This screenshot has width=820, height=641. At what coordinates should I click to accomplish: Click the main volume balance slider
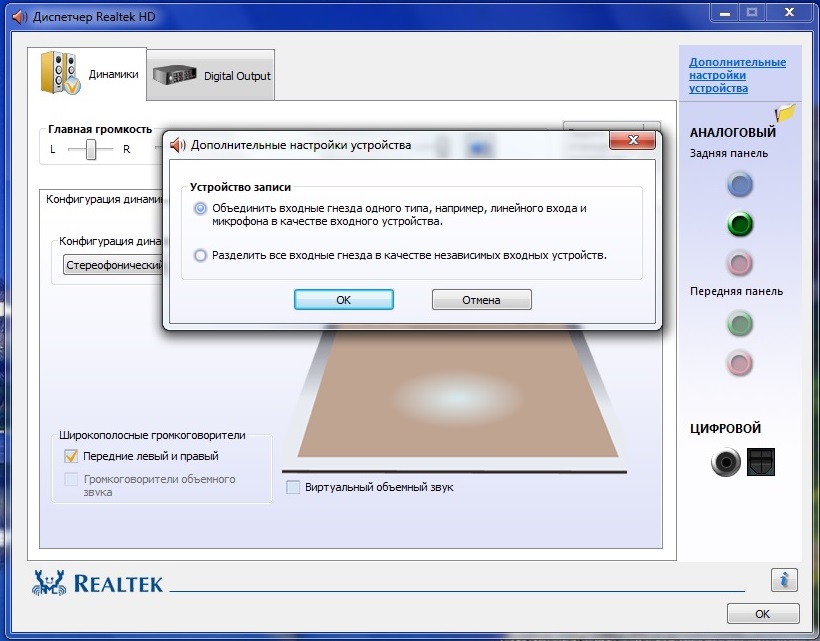(91, 149)
